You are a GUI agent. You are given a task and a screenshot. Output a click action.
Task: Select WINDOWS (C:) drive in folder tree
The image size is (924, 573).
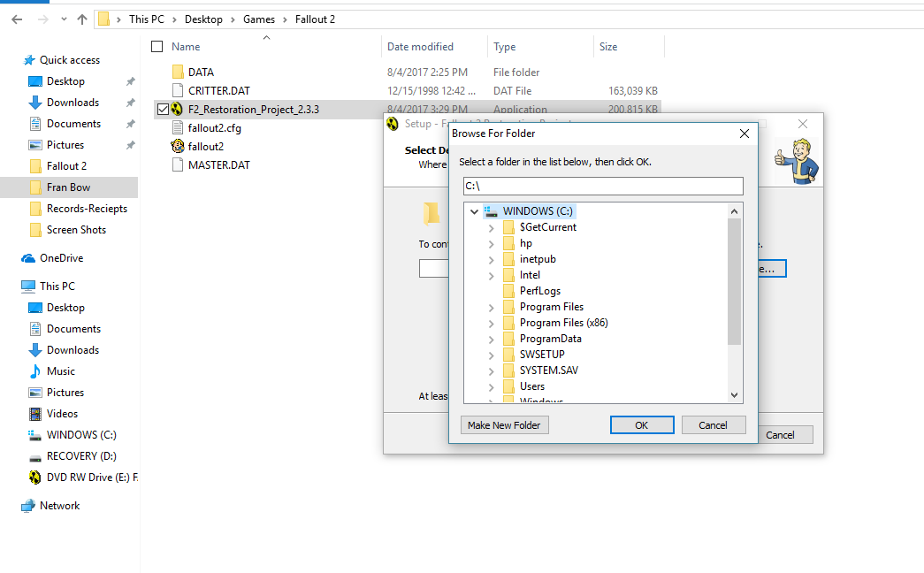[529, 211]
